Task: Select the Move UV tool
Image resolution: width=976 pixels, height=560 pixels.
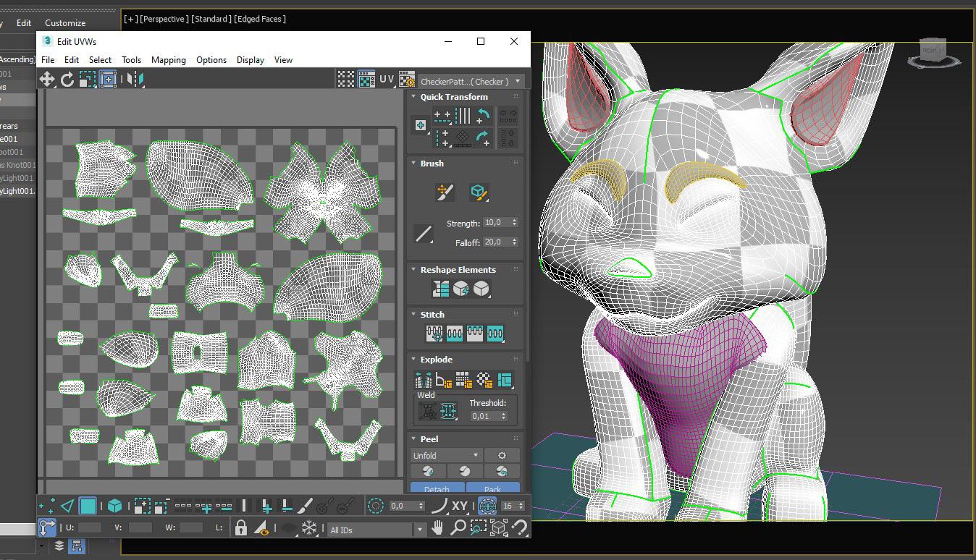Action: tap(47, 80)
